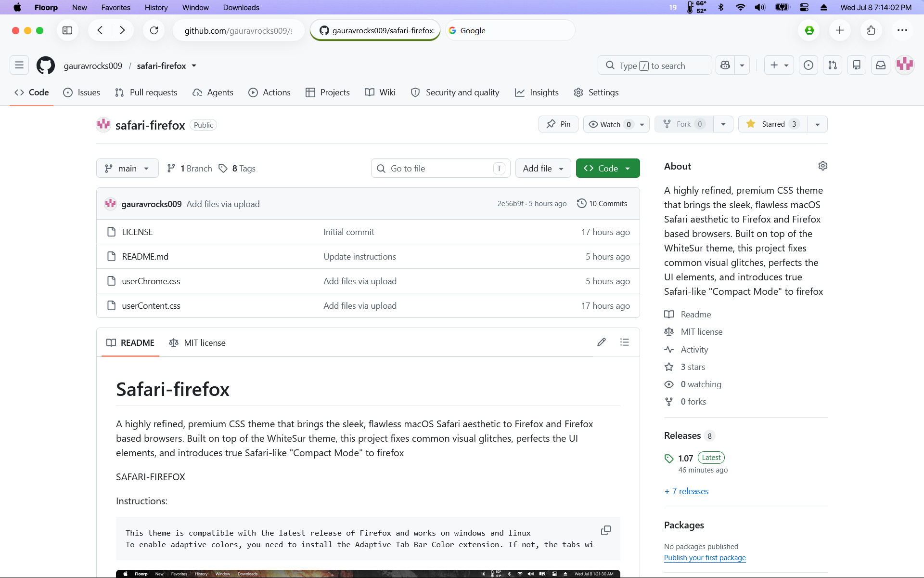This screenshot has width=924, height=578.
Task: Open the gauravrocks009 owner link
Action: [93, 66]
